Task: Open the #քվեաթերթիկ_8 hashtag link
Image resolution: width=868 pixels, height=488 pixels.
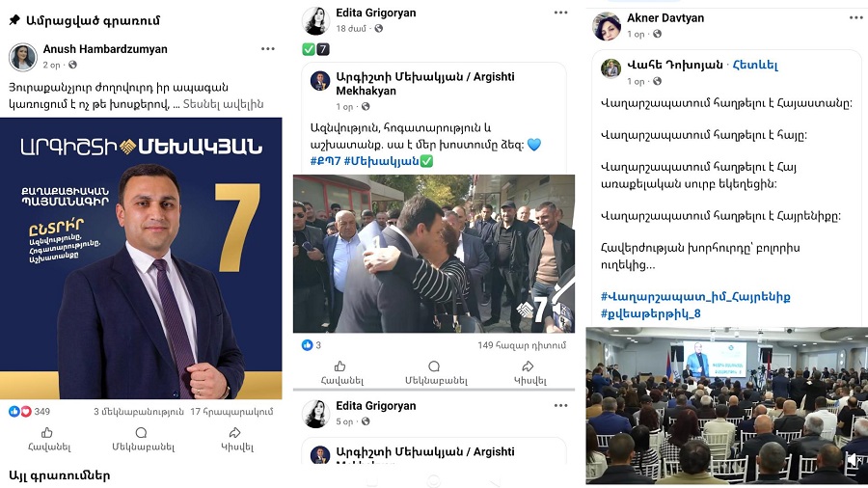Action: click(650, 313)
